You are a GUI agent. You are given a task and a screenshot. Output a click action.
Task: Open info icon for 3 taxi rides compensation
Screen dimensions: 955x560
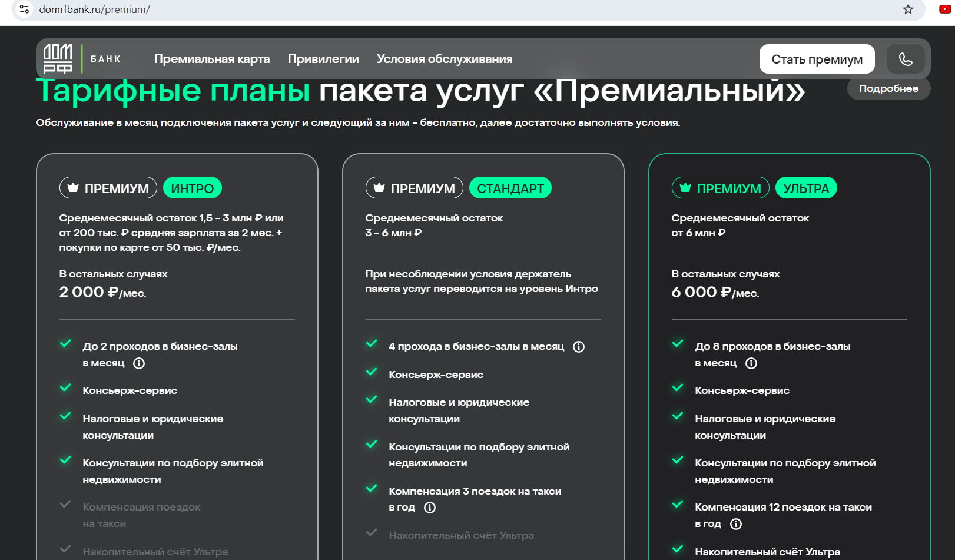point(430,508)
